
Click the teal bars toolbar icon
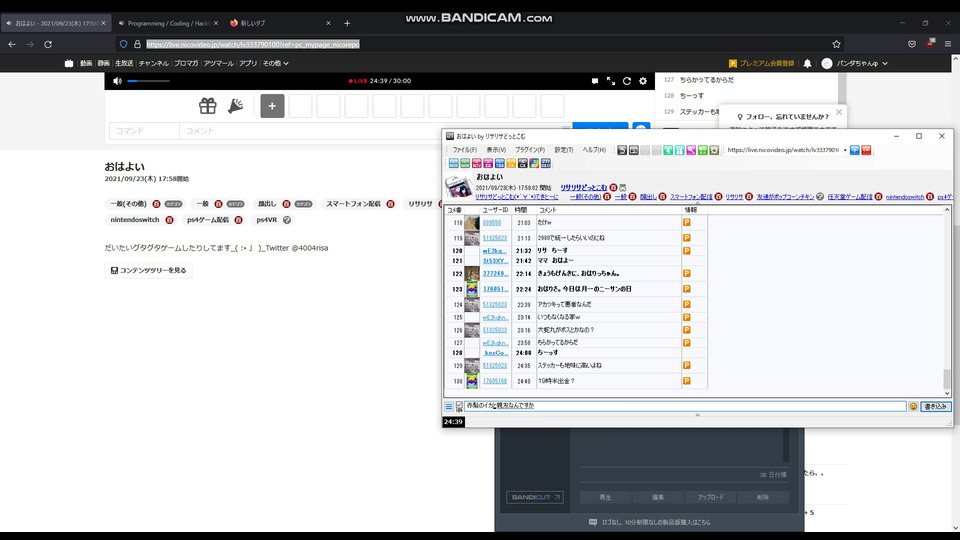tap(680, 150)
